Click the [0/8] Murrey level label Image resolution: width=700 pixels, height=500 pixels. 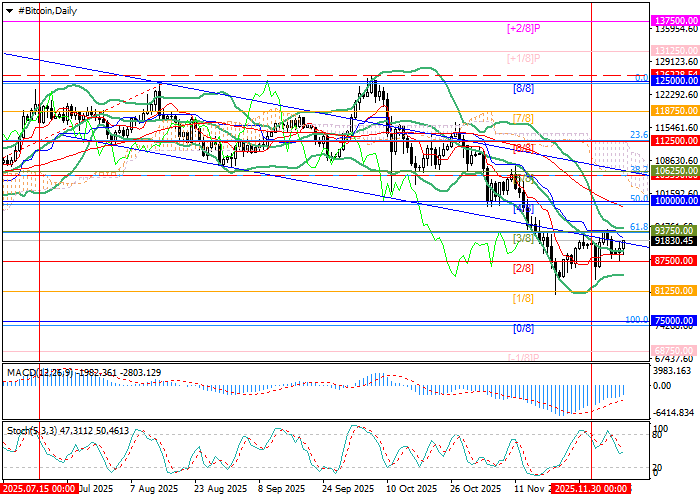523,328
